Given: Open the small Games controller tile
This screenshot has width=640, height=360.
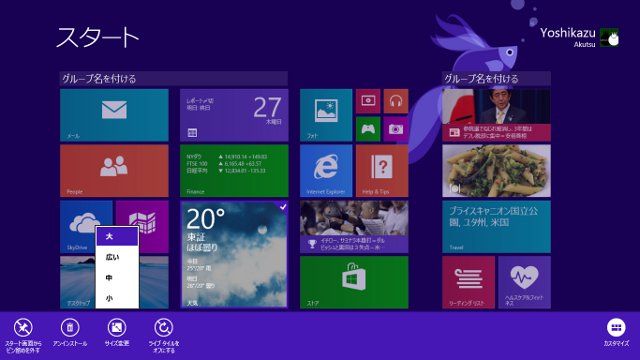Looking at the screenshot, I should pos(368,129).
